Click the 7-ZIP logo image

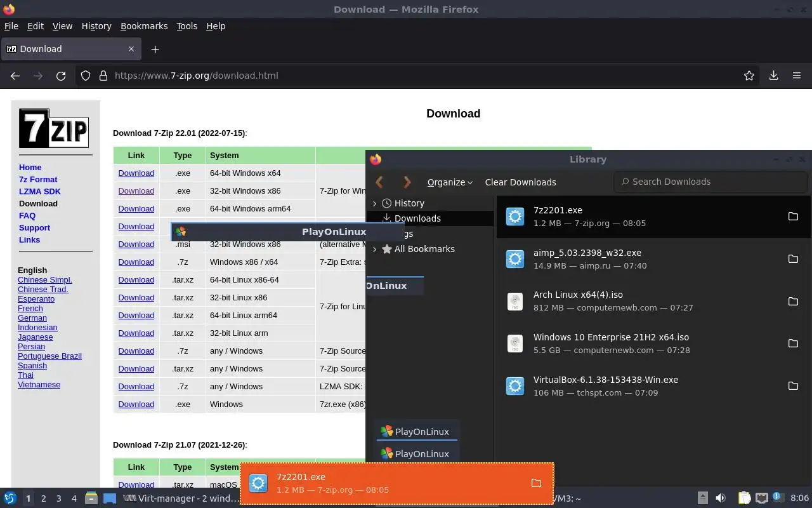[54, 128]
